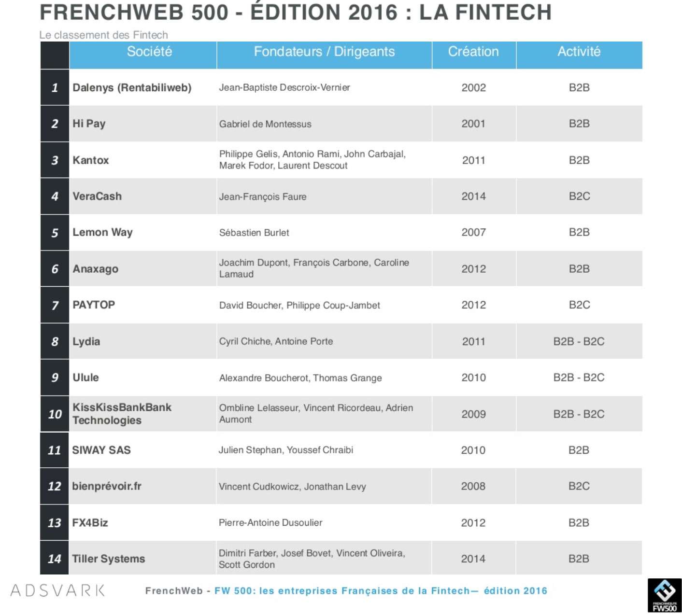The image size is (682, 616).
Task: Select the Lydia company name
Action: 86,342
